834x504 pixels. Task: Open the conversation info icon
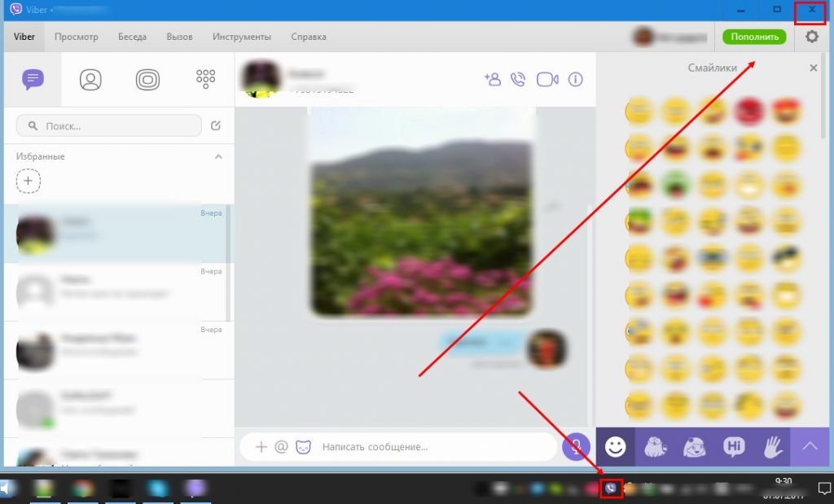pyautogui.click(x=576, y=79)
